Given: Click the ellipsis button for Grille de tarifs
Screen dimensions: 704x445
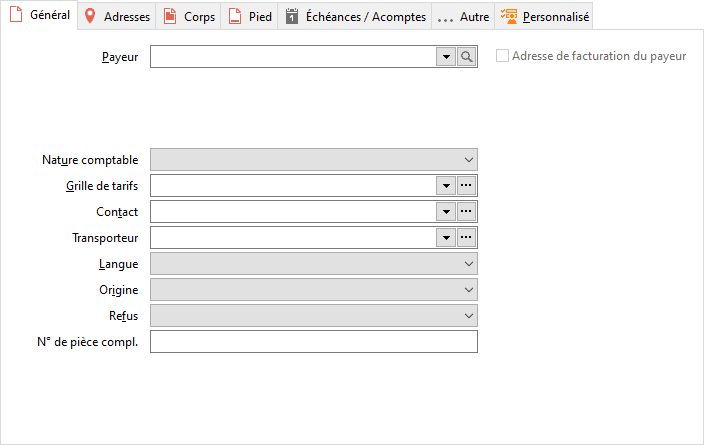Looking at the screenshot, I should pos(466,185).
